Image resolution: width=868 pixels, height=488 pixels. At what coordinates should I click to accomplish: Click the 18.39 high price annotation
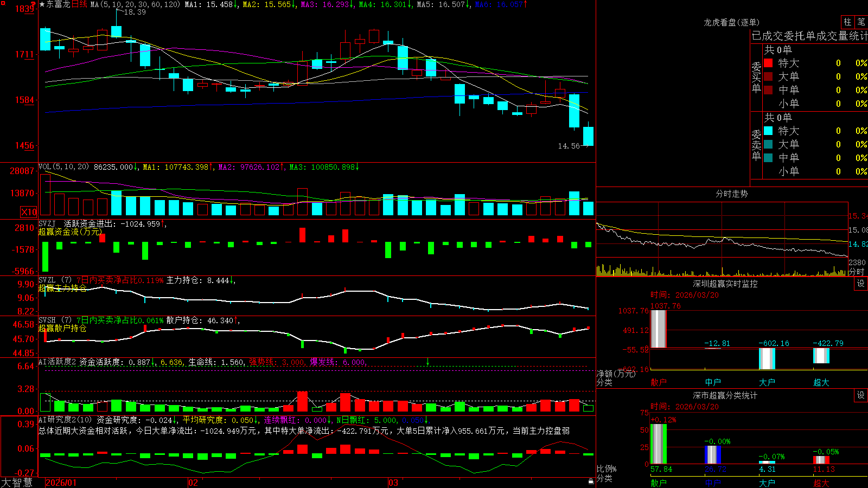(x=135, y=12)
